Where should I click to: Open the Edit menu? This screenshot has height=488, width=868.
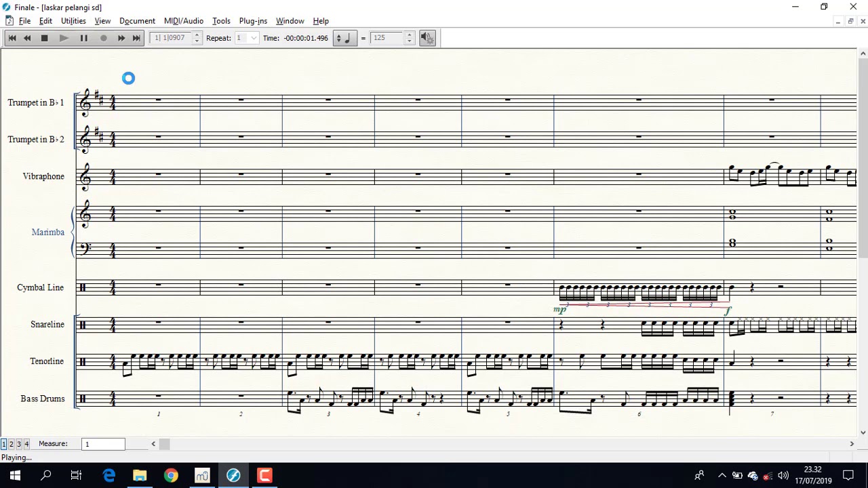click(45, 21)
